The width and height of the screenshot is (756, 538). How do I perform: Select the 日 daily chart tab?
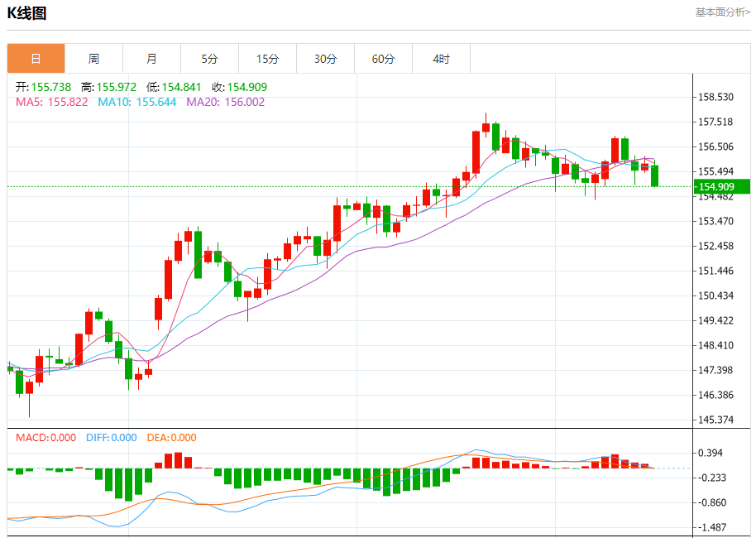click(36, 59)
